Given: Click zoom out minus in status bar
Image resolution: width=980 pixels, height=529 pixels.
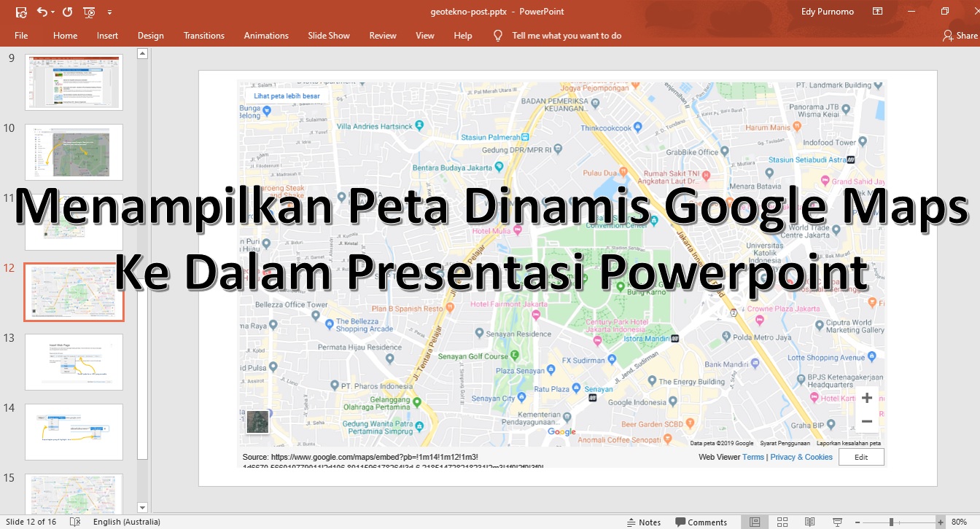Looking at the screenshot, I should 856,522.
